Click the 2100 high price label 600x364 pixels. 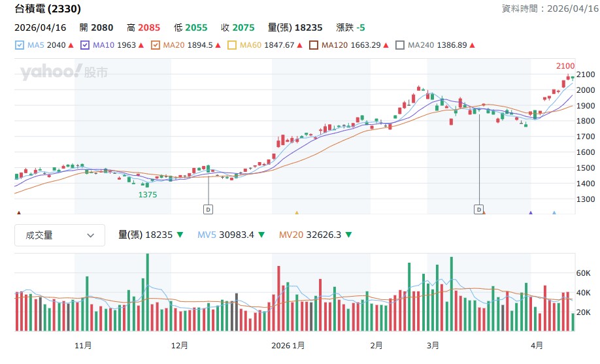pos(565,66)
